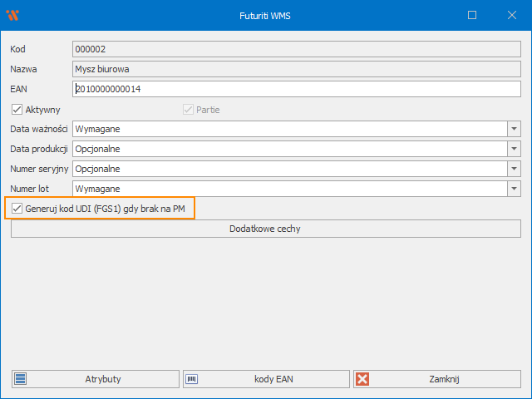Click the Futuriti WMS logo icon
This screenshot has height=399, width=532.
pyautogui.click(x=12, y=15)
